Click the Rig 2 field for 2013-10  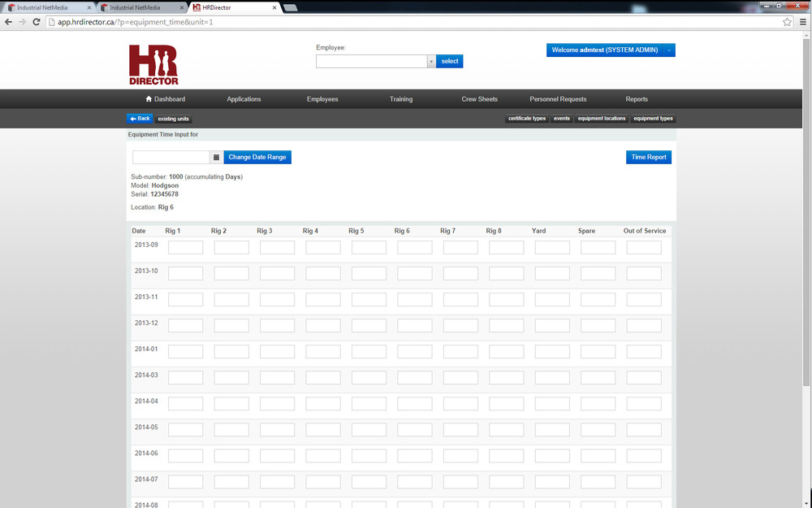point(231,273)
